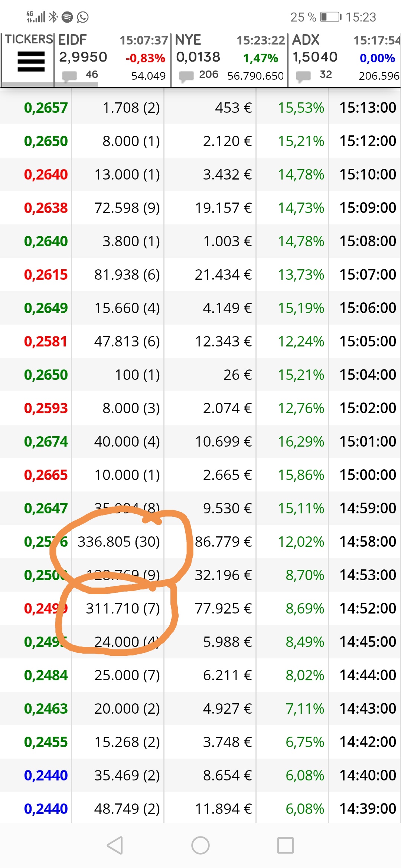Select time 15:13:00

point(368,108)
